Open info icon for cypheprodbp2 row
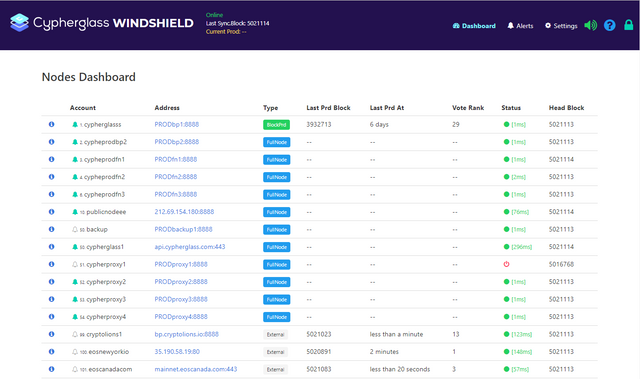 point(51,142)
